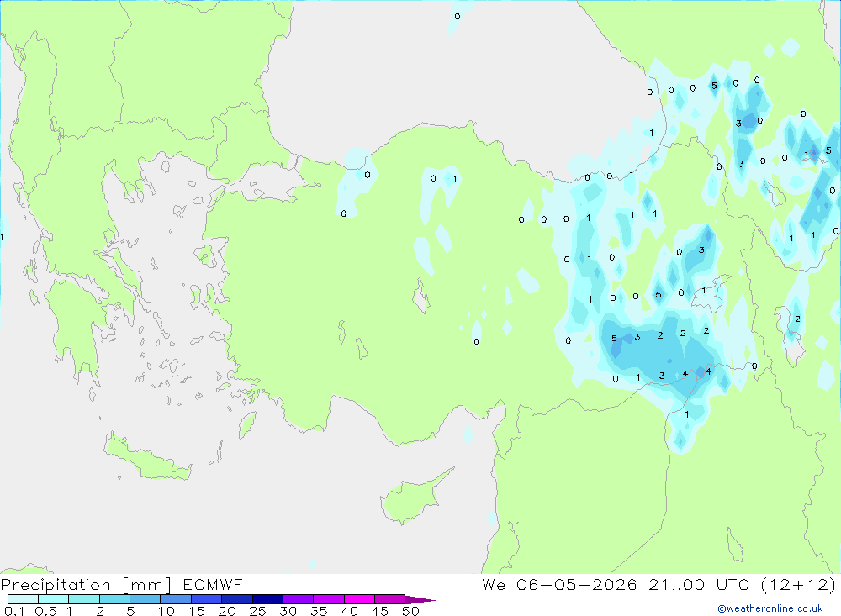Click the 'We' weekday label
Image resolution: width=841 pixels, height=616 pixels.
click(494, 584)
